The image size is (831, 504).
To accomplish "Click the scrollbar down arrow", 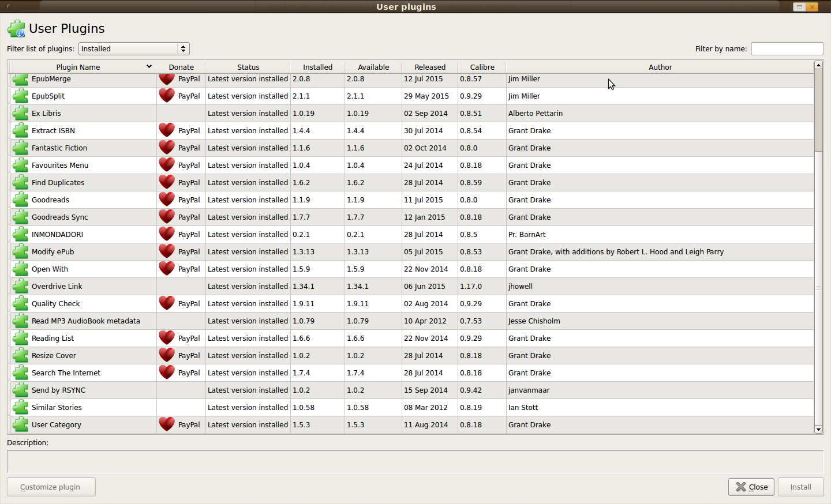I will (818, 429).
